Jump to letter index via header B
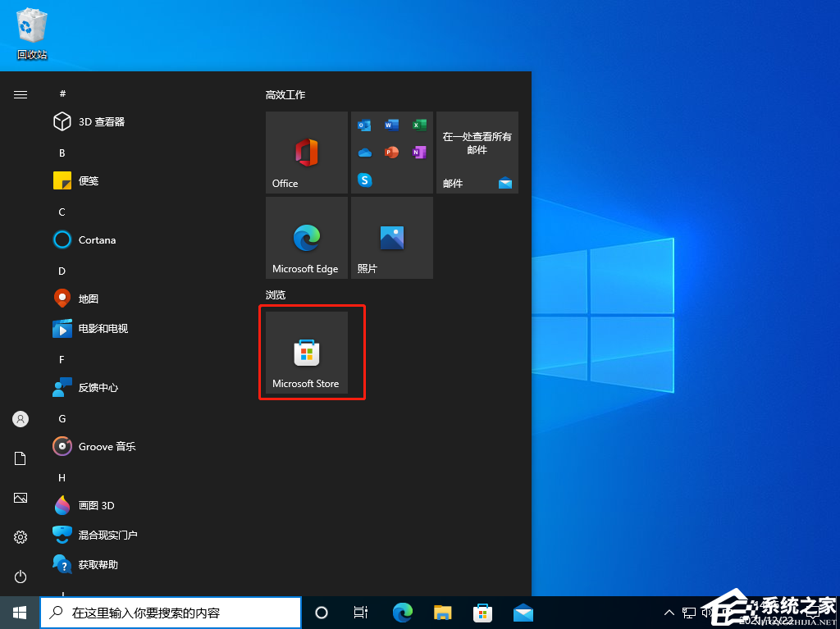 pyautogui.click(x=62, y=153)
